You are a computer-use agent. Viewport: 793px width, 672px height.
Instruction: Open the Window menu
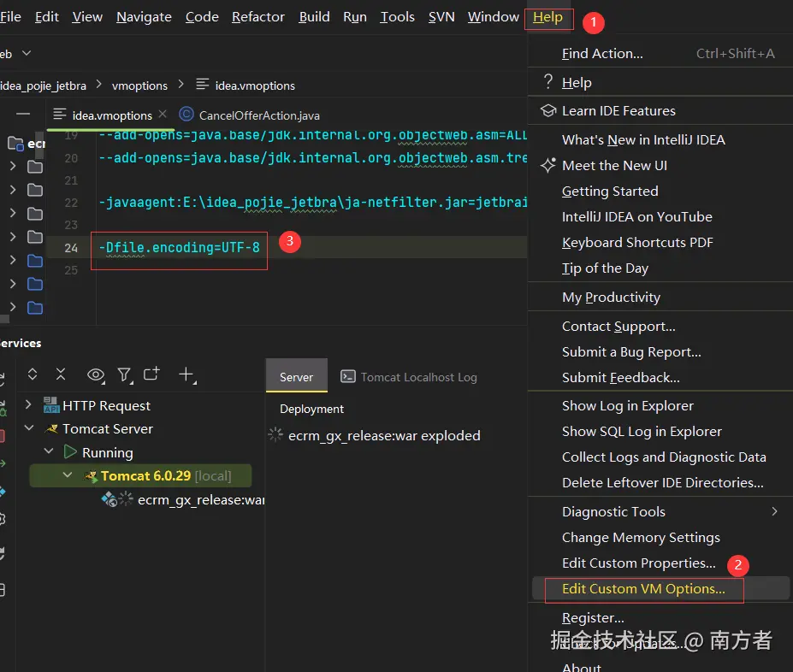493,17
